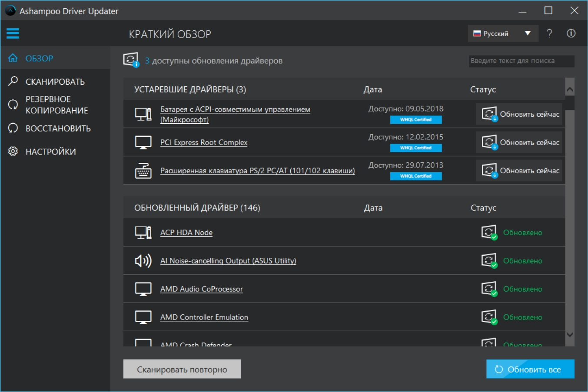Update the PCI Express Root Complex driver now

click(519, 142)
